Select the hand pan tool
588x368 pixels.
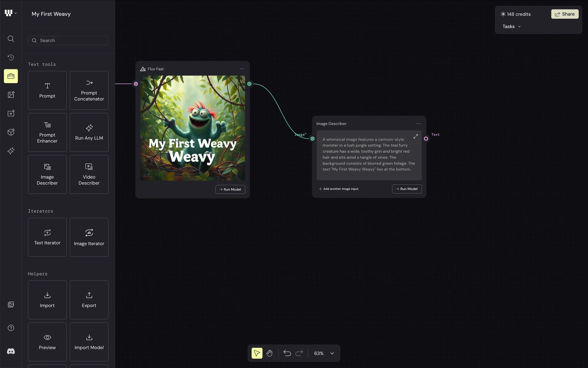[x=269, y=353]
